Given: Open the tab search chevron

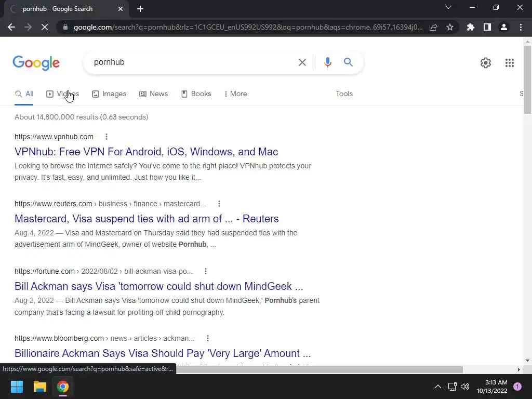Looking at the screenshot, I should [x=448, y=7].
